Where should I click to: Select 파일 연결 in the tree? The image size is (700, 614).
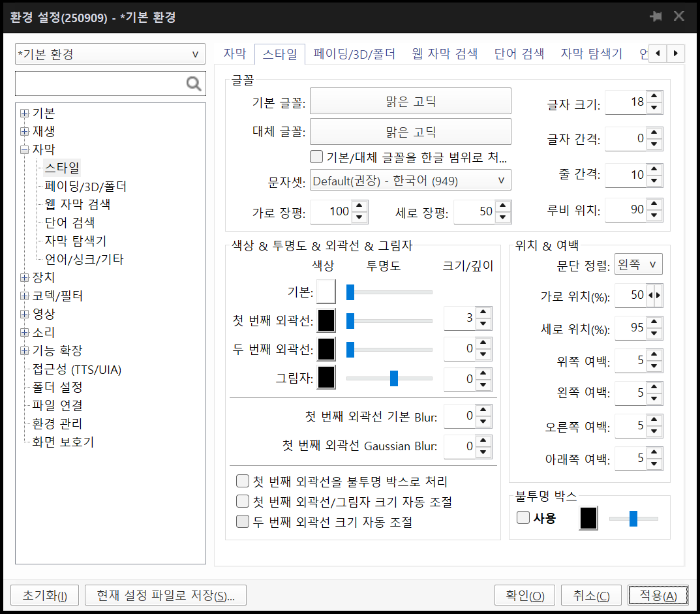[x=57, y=405]
